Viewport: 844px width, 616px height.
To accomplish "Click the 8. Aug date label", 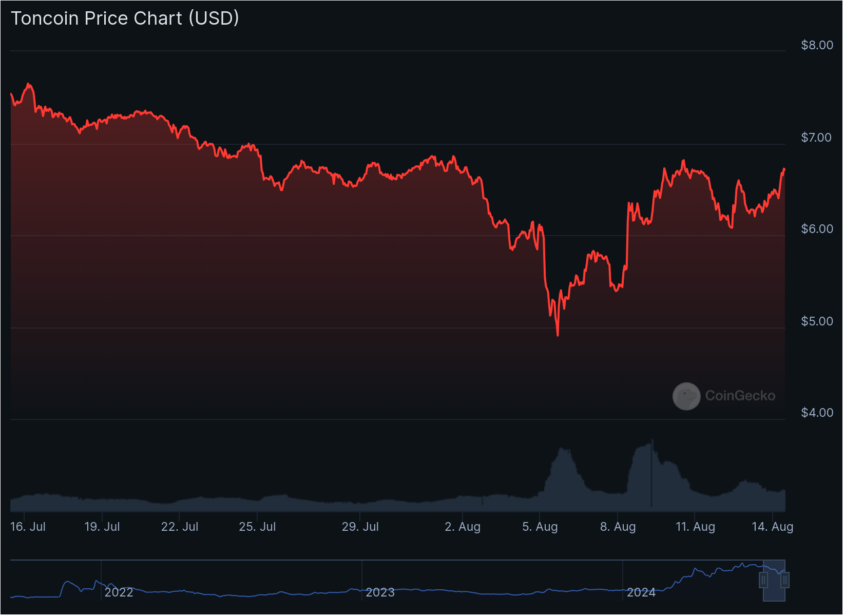I will [x=618, y=527].
